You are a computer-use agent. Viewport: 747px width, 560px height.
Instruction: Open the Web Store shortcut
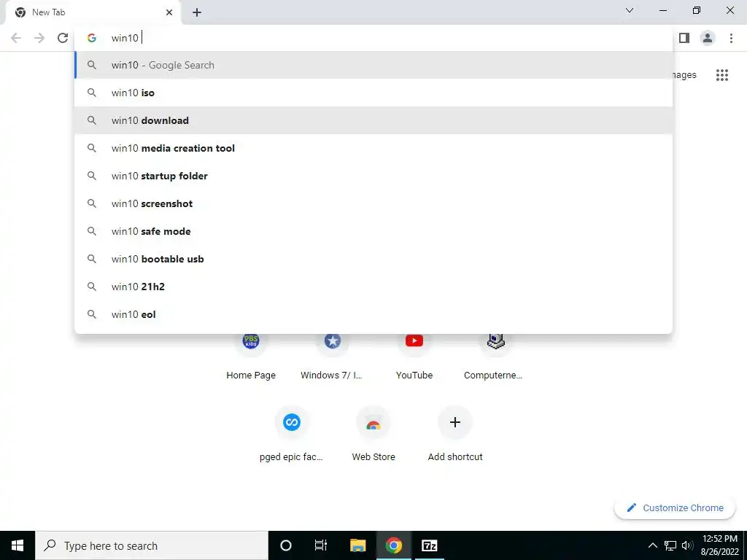(x=373, y=435)
